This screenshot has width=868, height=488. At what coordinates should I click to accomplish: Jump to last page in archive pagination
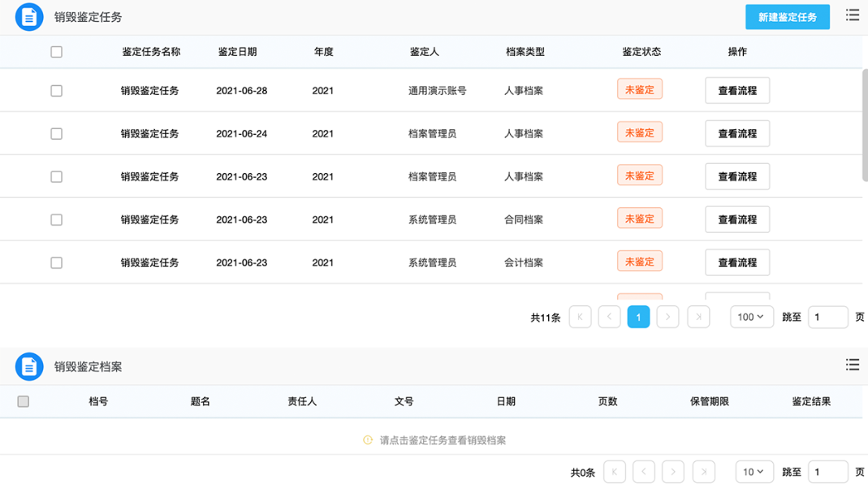[703, 472]
